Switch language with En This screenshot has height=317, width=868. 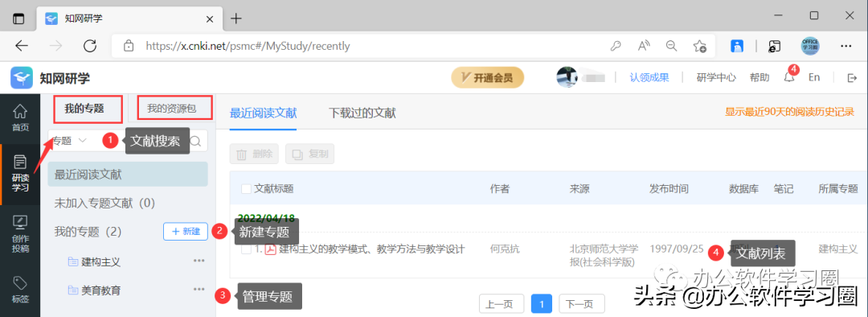[x=813, y=77]
